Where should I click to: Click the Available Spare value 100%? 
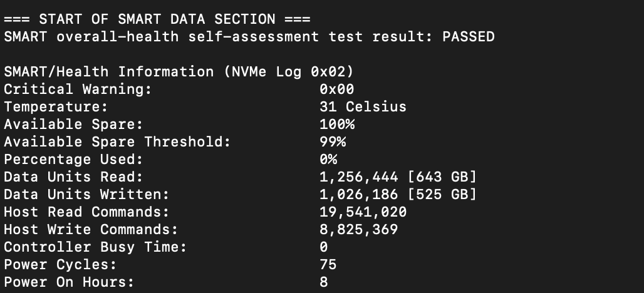pos(337,125)
